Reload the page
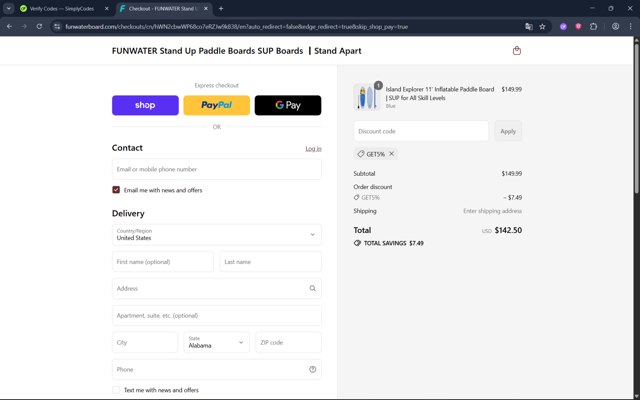The image size is (640, 400). (39, 27)
